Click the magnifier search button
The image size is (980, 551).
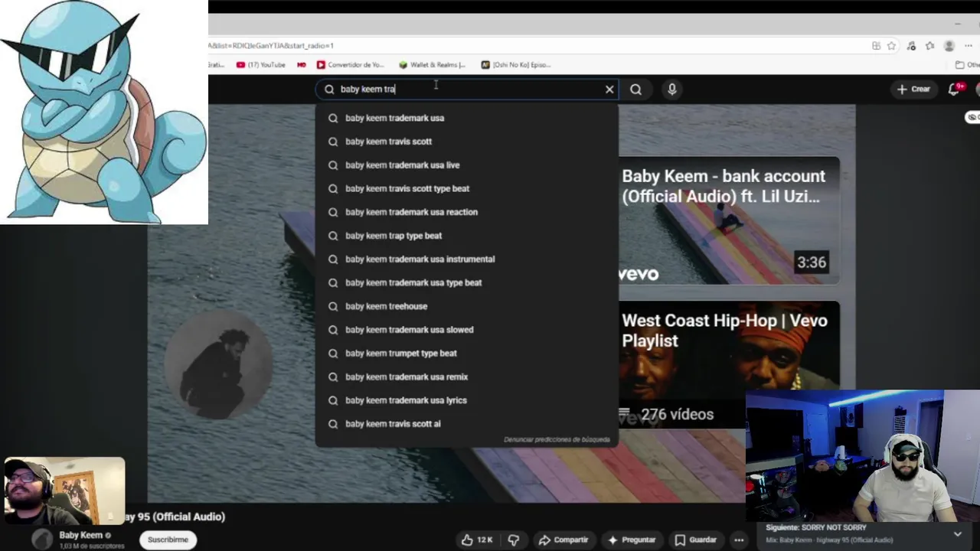pos(635,90)
